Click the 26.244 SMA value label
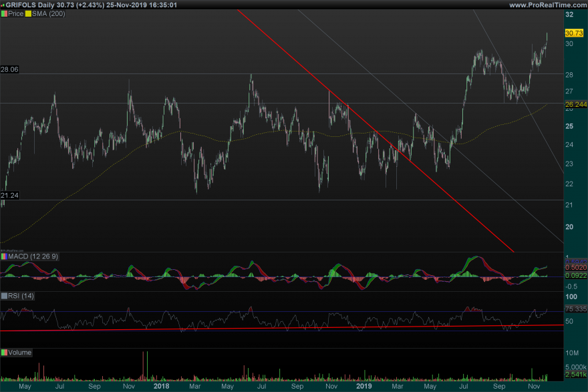This screenshot has height=392, width=588. [575, 104]
